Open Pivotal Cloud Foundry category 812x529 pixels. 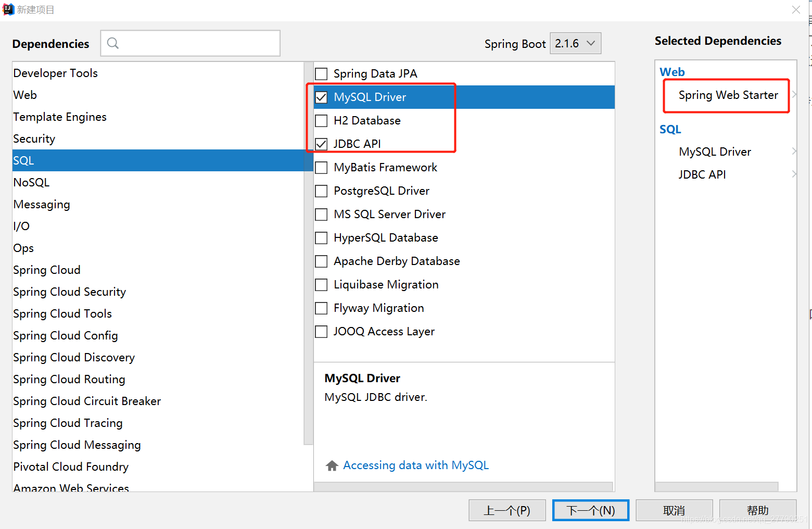[x=158, y=467]
